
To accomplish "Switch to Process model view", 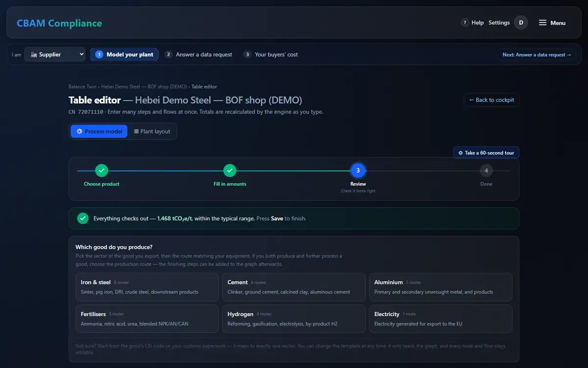I will [99, 131].
